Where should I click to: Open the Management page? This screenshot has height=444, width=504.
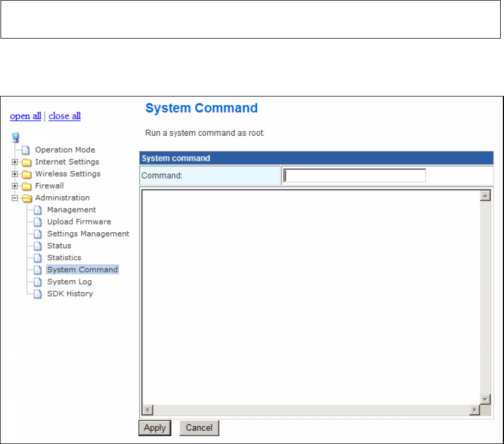coord(71,210)
